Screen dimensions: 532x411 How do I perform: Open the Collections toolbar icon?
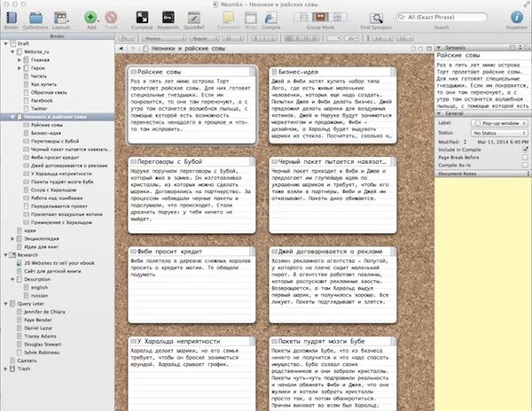[x=35, y=18]
